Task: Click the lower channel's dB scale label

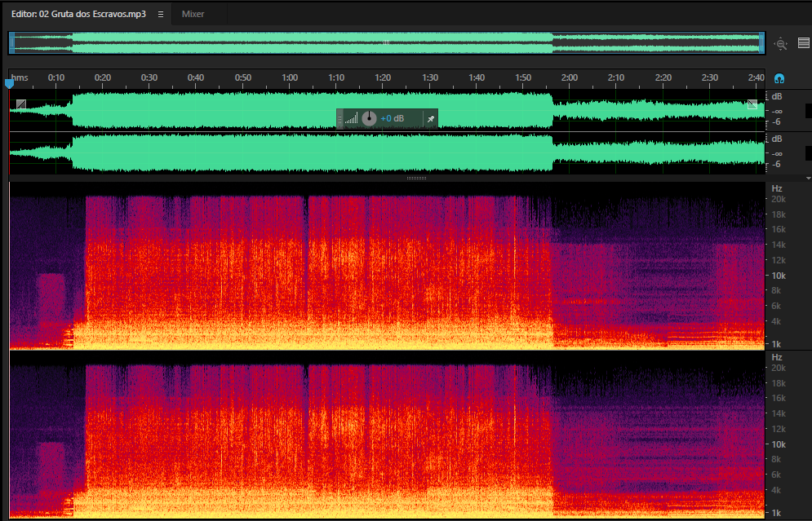Action: tap(777, 139)
